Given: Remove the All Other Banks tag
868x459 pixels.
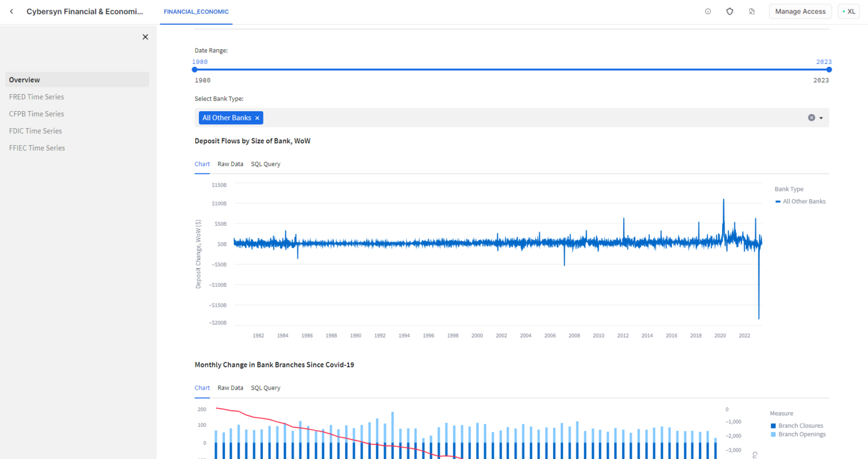Looking at the screenshot, I should click(257, 118).
